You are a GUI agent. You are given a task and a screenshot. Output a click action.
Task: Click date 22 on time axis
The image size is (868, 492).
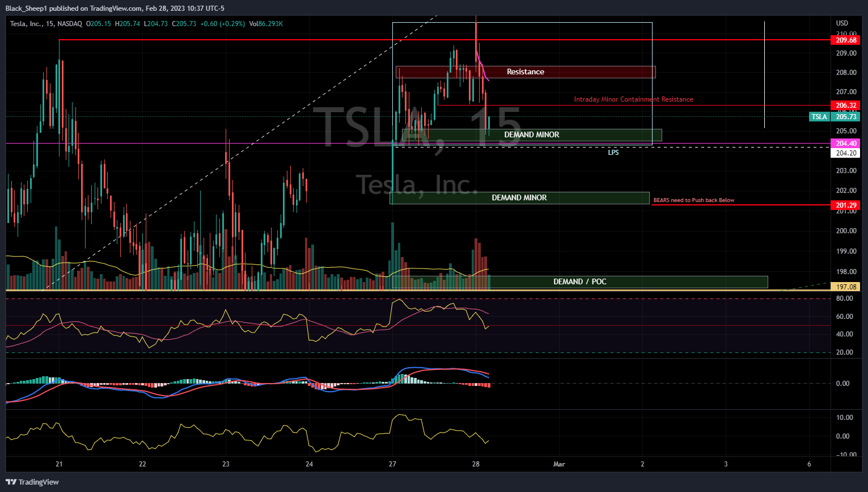[x=142, y=464]
